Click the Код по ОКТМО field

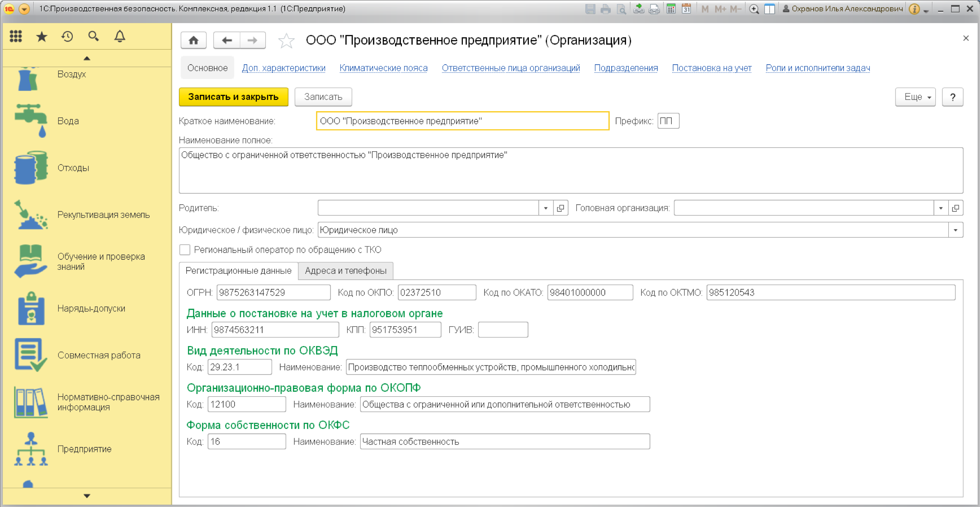pyautogui.click(x=831, y=292)
